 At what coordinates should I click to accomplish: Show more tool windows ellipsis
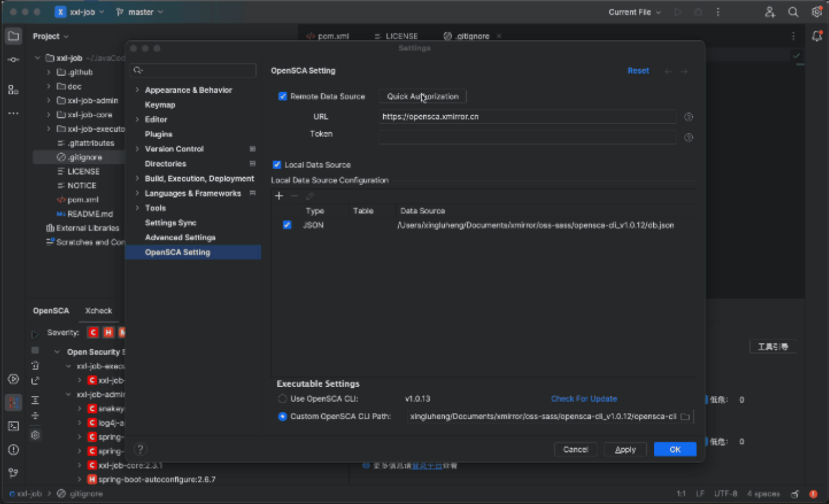(x=13, y=113)
